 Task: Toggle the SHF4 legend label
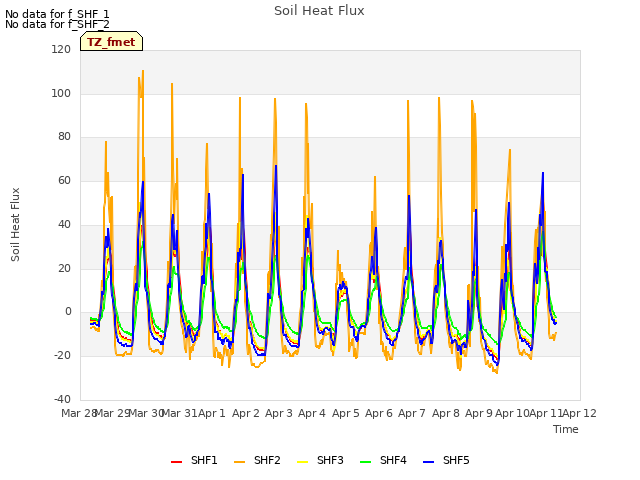pos(393,460)
